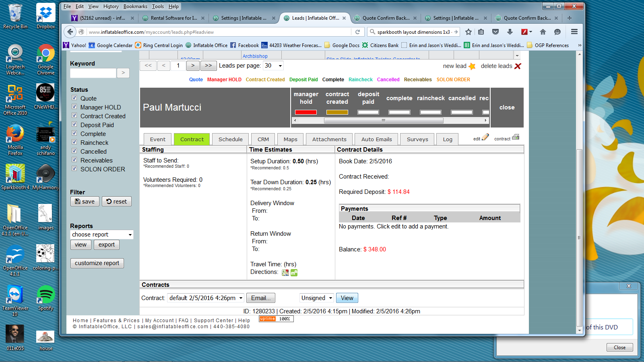Click the new lead star icon
The image size is (644, 362).
coord(472,66)
